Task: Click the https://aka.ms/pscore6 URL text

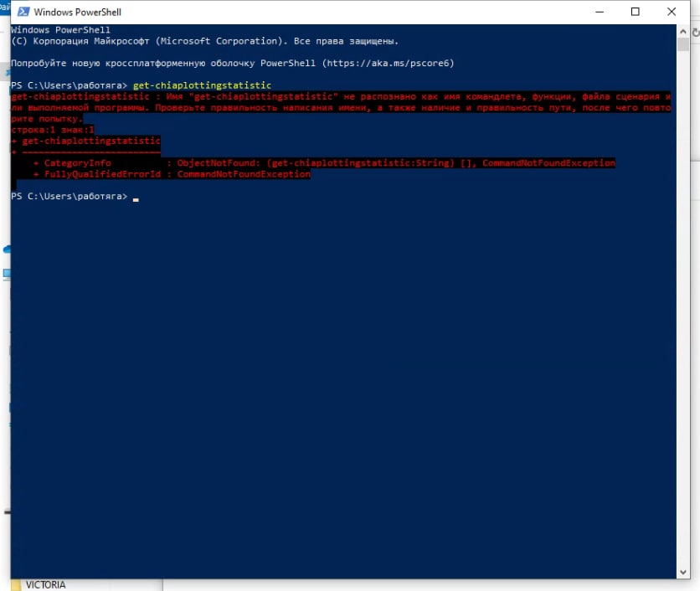Action: 388,63
